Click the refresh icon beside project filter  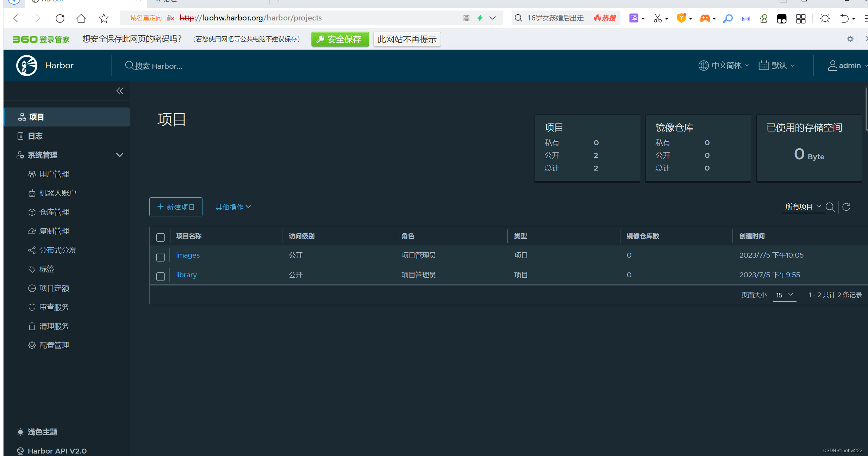click(846, 207)
